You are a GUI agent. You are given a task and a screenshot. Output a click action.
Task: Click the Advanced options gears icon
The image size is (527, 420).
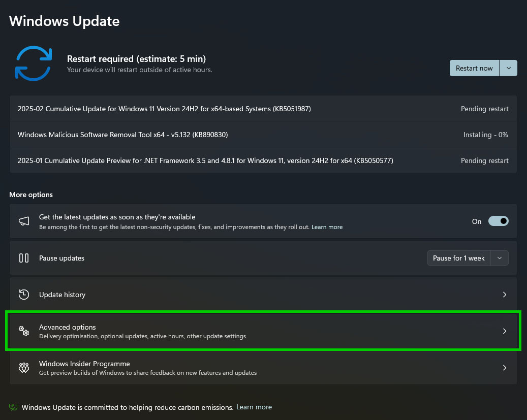(x=24, y=331)
